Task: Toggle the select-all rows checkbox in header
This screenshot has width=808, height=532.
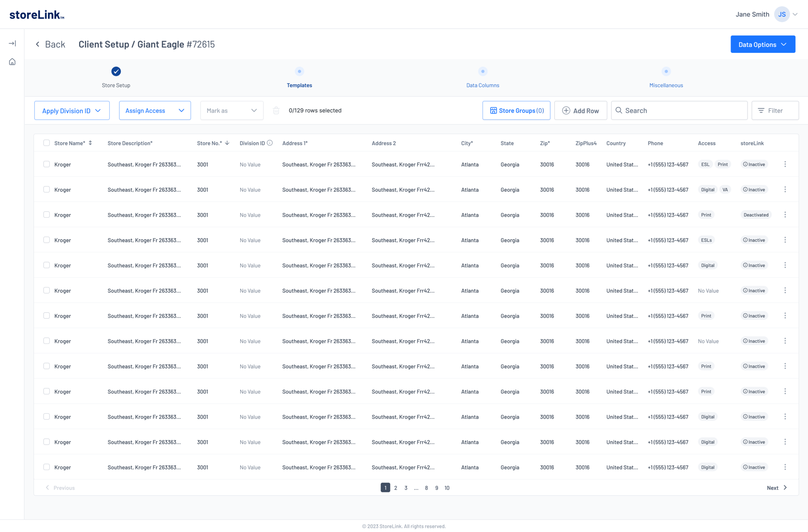Action: click(46, 143)
